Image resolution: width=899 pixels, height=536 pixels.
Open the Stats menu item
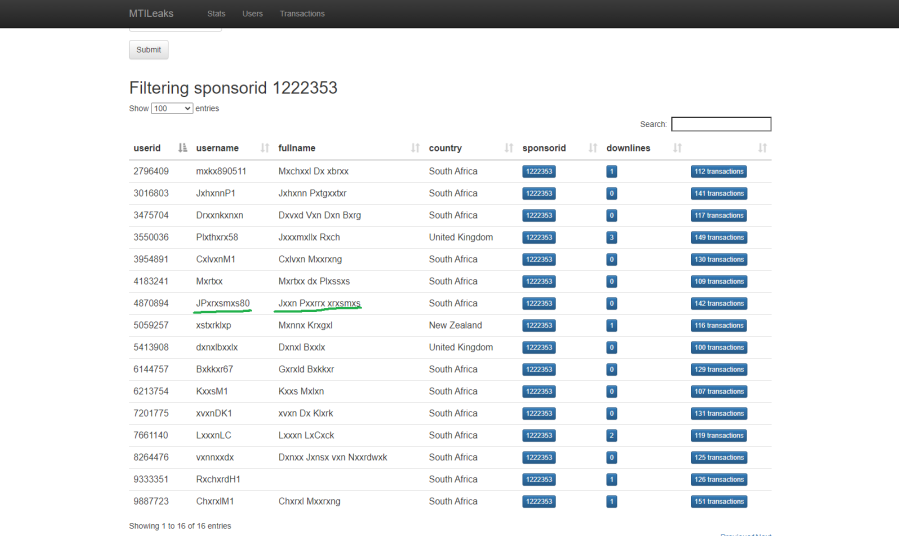point(216,14)
